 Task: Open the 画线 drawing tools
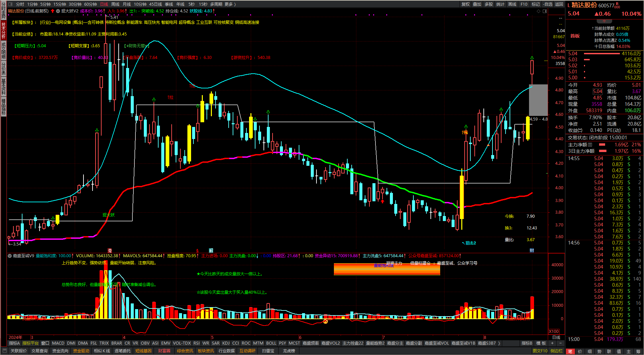click(512, 4)
